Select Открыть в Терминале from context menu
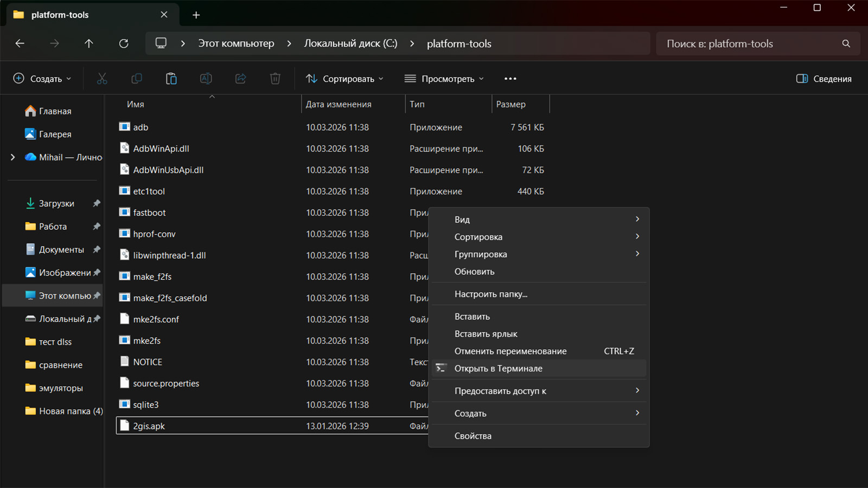The width and height of the screenshot is (868, 488). (x=498, y=368)
